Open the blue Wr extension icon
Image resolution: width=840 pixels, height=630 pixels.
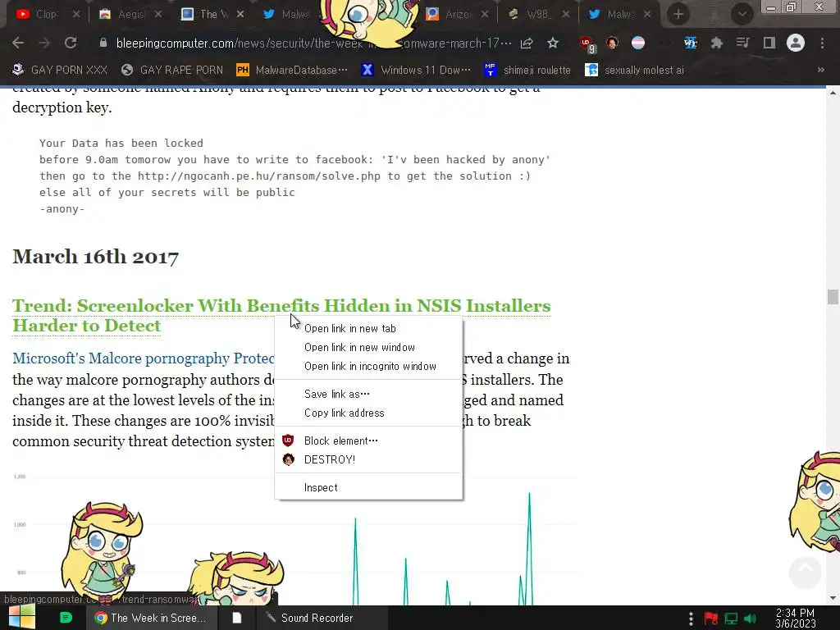[x=690, y=43]
